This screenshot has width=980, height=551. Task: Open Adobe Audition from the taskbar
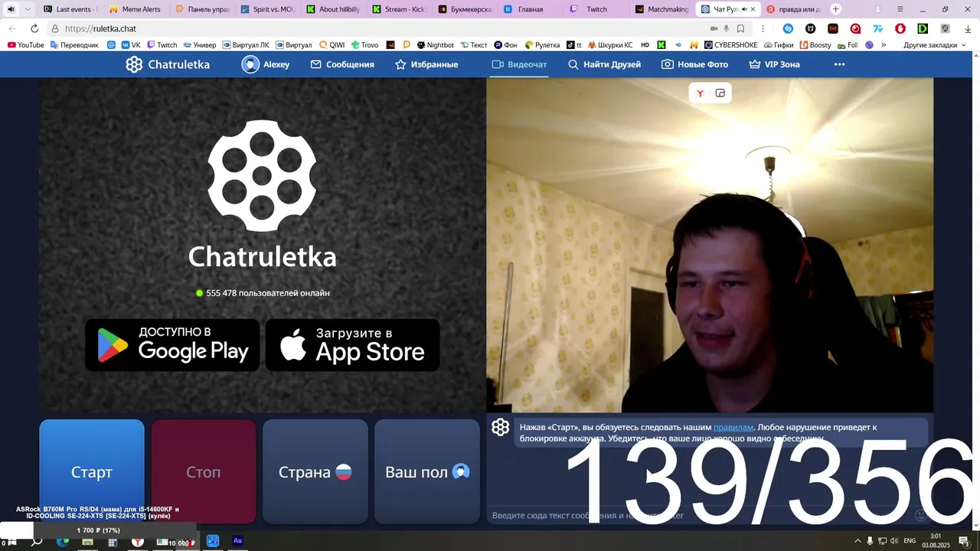tap(237, 540)
